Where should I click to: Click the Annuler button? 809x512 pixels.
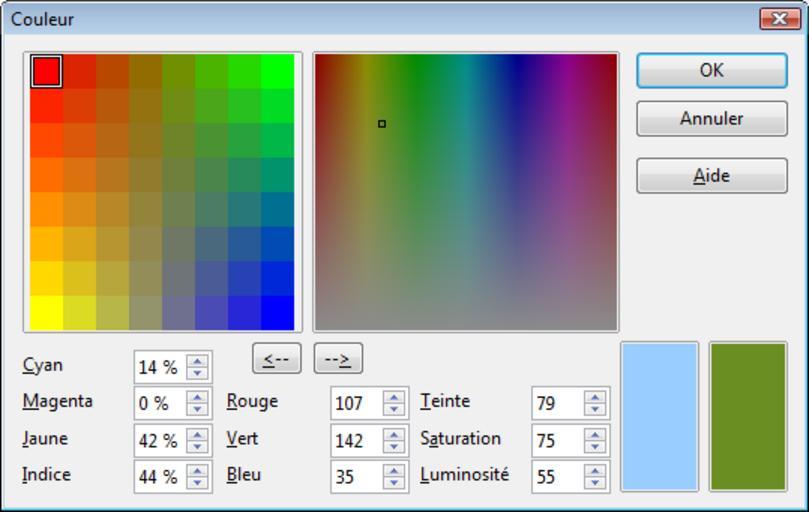click(711, 119)
